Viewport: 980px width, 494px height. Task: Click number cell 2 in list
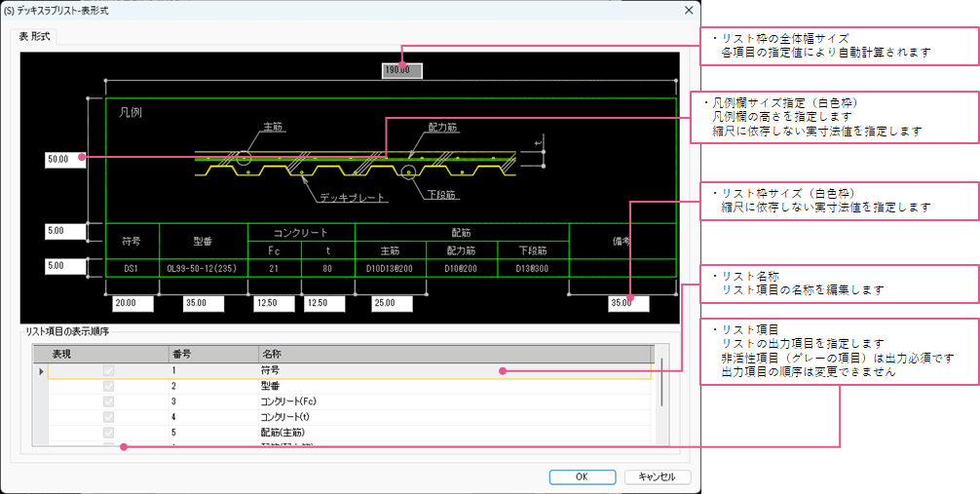213,387
